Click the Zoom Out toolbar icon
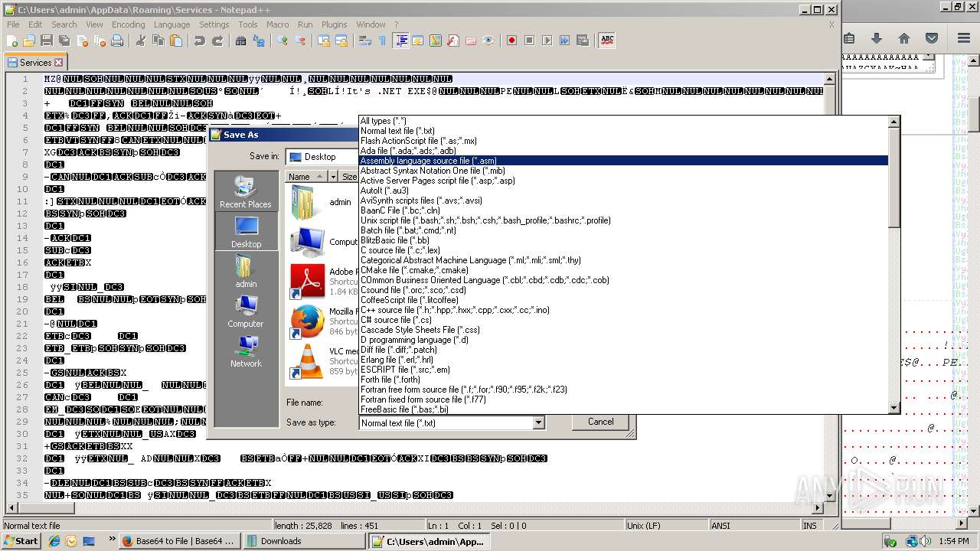The height and width of the screenshot is (551, 980). (300, 41)
